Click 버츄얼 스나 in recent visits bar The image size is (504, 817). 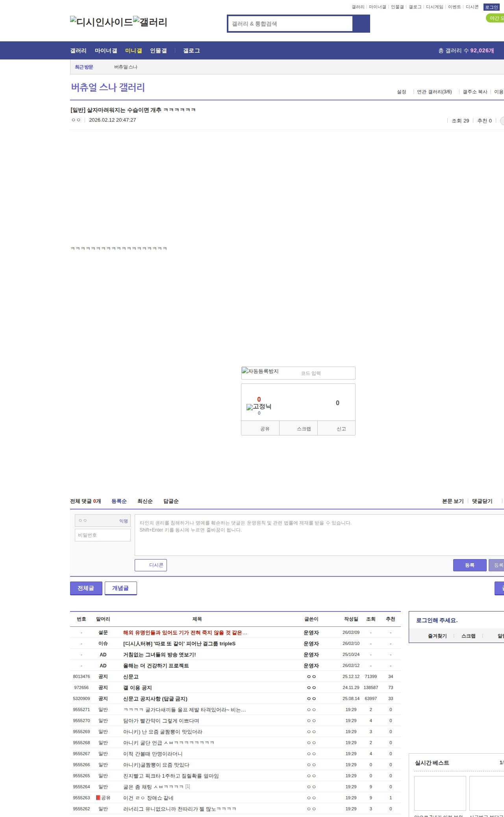tap(126, 67)
